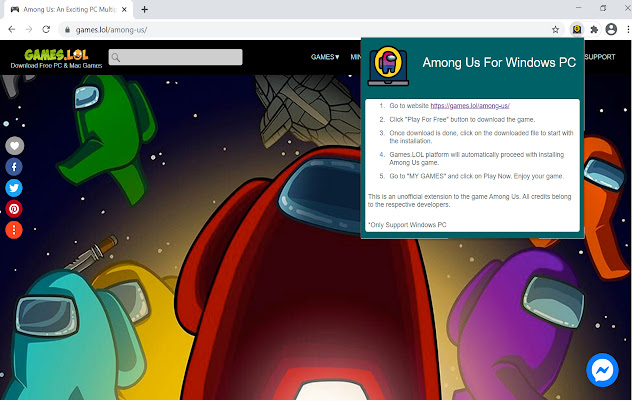The height and width of the screenshot is (401, 632).
Task: Open the Chrome profile avatar
Action: click(611, 29)
